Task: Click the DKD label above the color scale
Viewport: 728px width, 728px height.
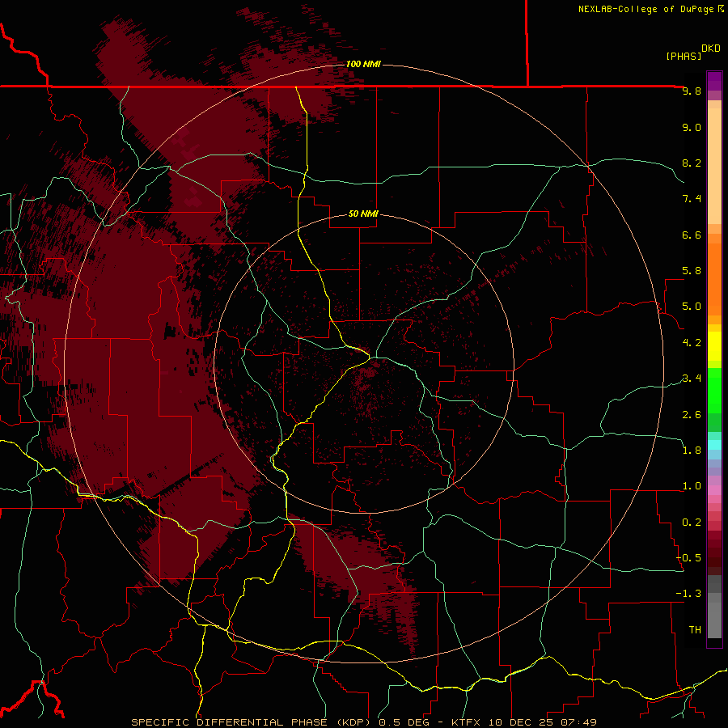Action: [x=711, y=49]
